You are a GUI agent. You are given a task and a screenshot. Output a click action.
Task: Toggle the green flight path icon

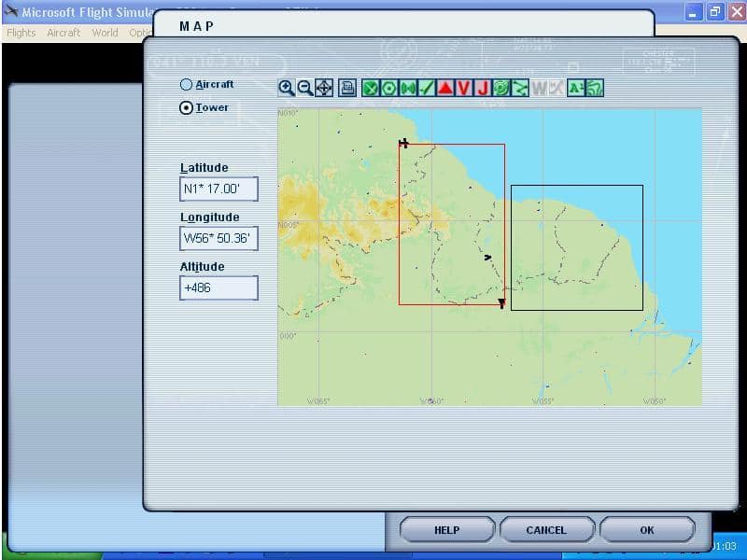click(520, 88)
